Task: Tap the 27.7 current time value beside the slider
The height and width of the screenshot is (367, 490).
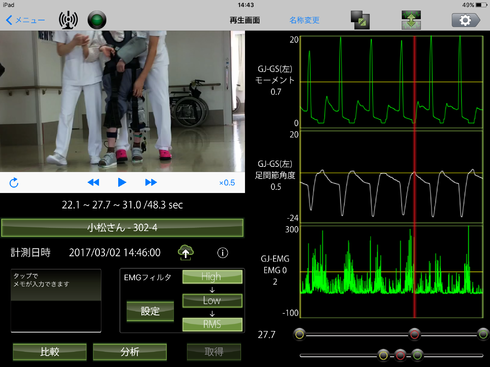Action: point(266,334)
